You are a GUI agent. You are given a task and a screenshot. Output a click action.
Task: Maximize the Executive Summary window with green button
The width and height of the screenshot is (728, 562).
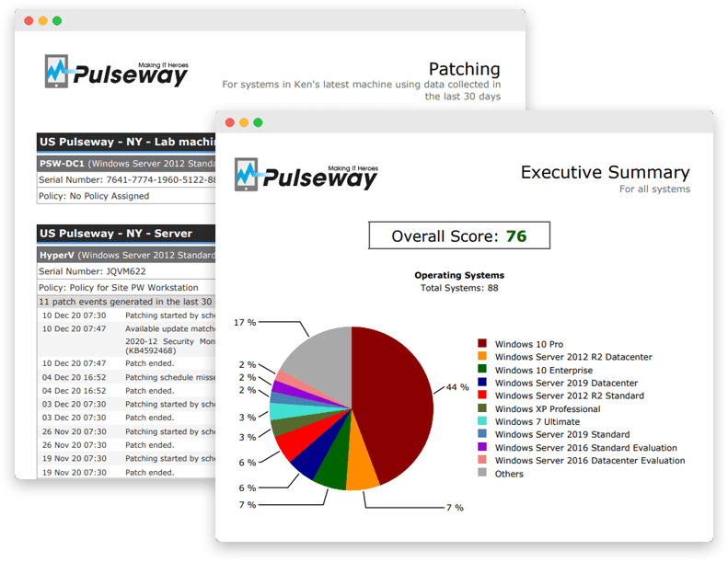258,122
